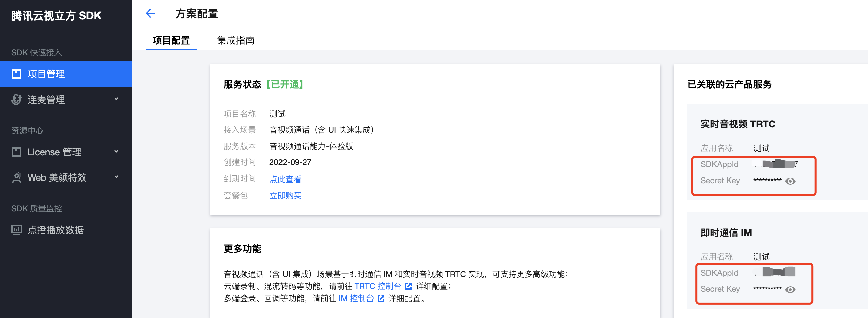Reveal the TRTC Secret Key with eye icon
The width and height of the screenshot is (868, 318).
click(x=790, y=181)
